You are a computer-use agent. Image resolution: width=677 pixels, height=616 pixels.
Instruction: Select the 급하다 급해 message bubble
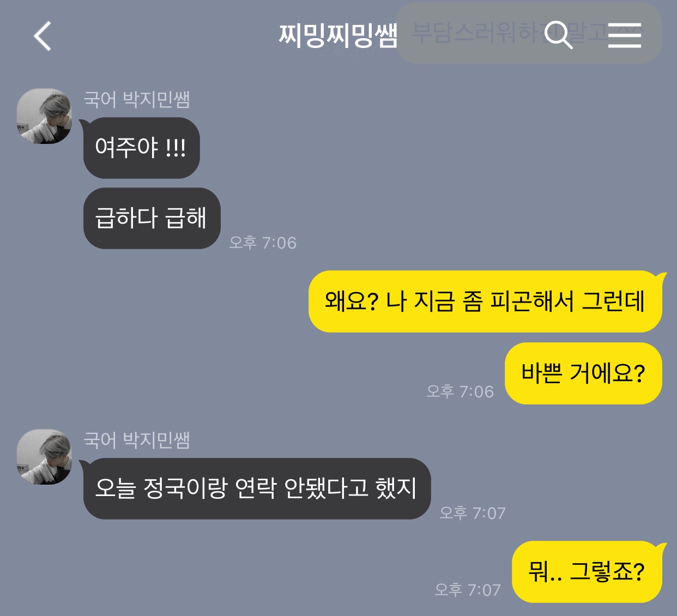click(x=152, y=218)
